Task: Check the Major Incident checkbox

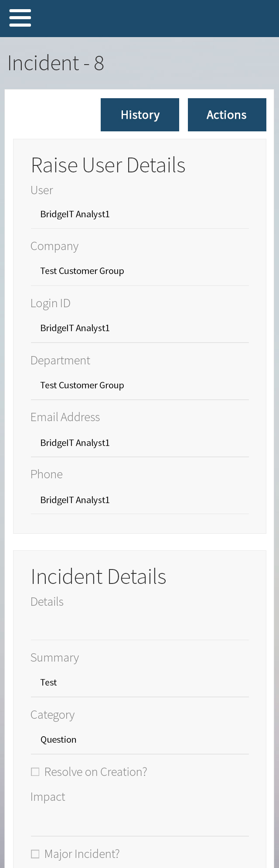Action: click(35, 854)
